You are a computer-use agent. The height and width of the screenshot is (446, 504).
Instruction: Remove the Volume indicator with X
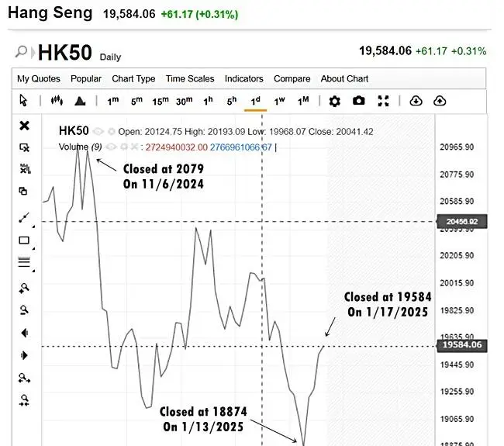133,147
